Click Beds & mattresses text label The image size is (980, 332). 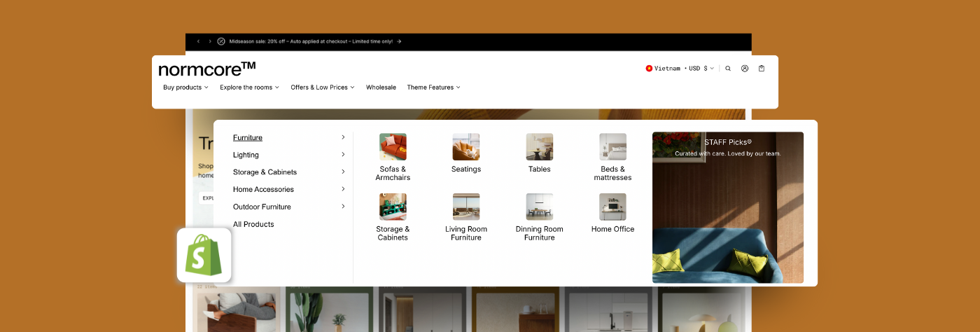612,173
